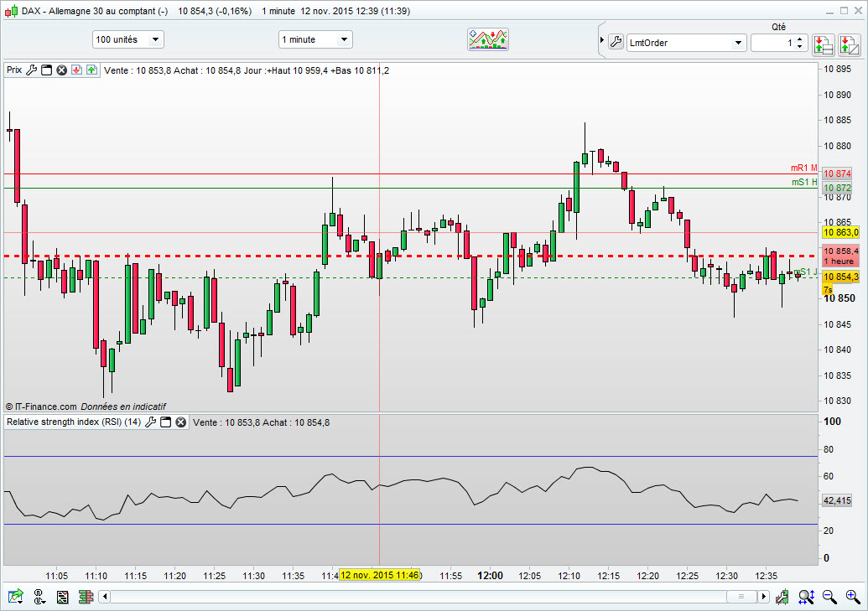Image resolution: width=868 pixels, height=611 pixels.
Task: Close the DAX chart window
Action: tap(859, 10)
